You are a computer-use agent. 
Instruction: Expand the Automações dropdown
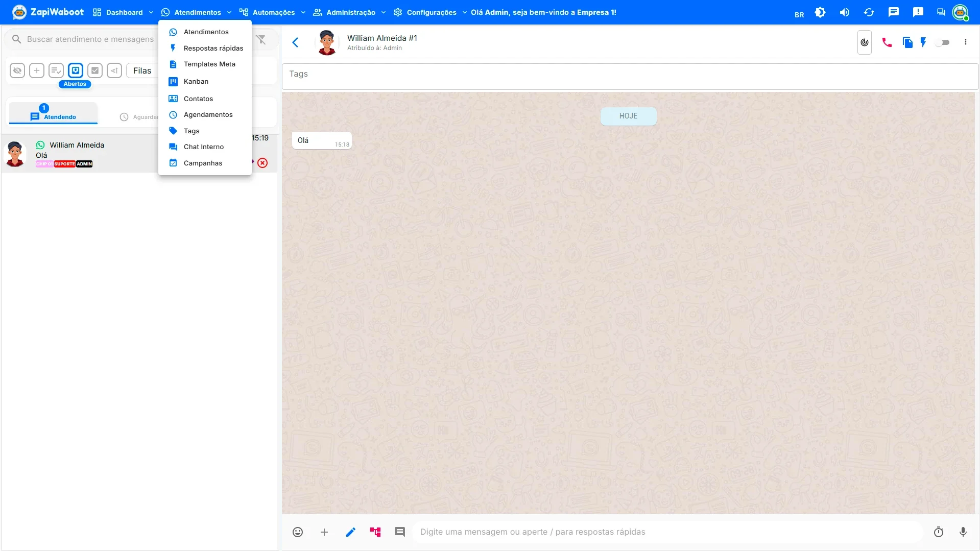coord(272,12)
